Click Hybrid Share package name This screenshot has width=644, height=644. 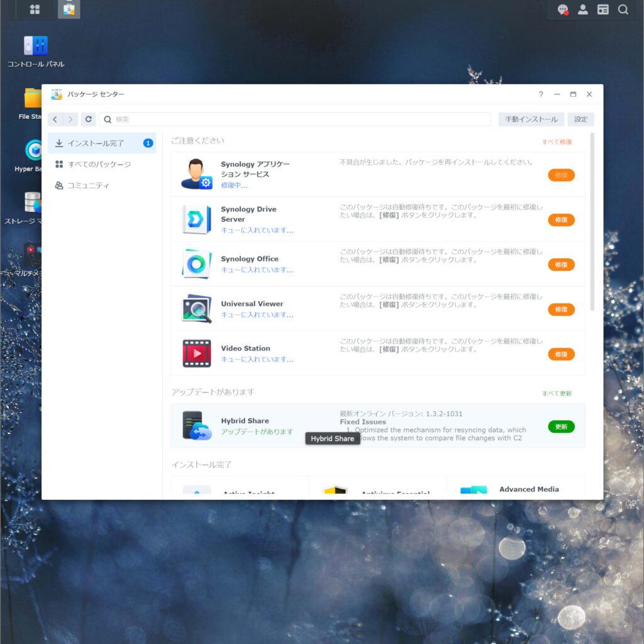[245, 421]
